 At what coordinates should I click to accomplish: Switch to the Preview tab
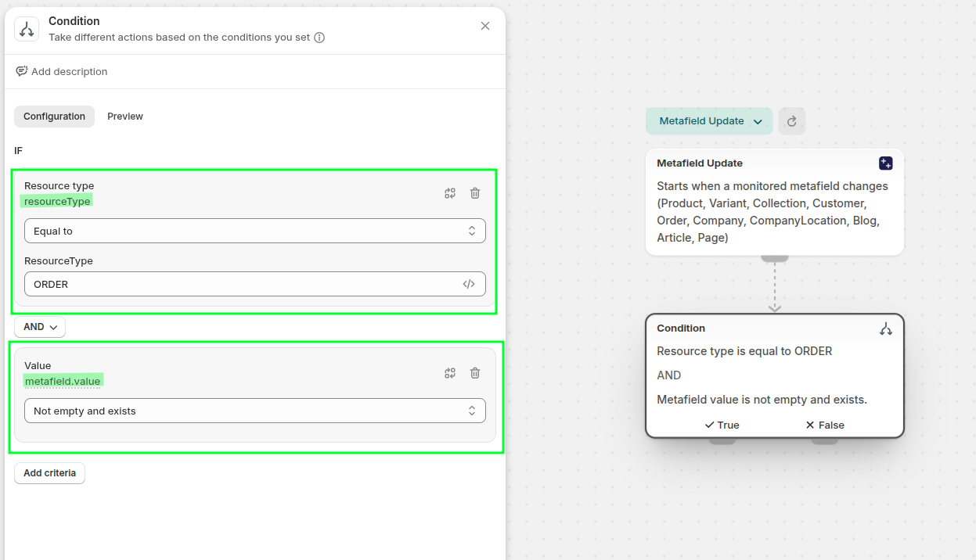click(125, 117)
